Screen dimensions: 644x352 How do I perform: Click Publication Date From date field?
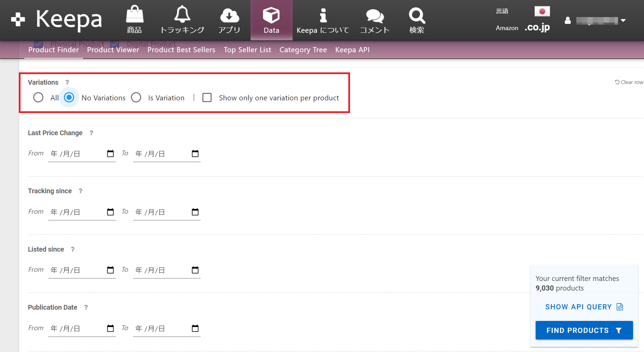pyautogui.click(x=82, y=329)
